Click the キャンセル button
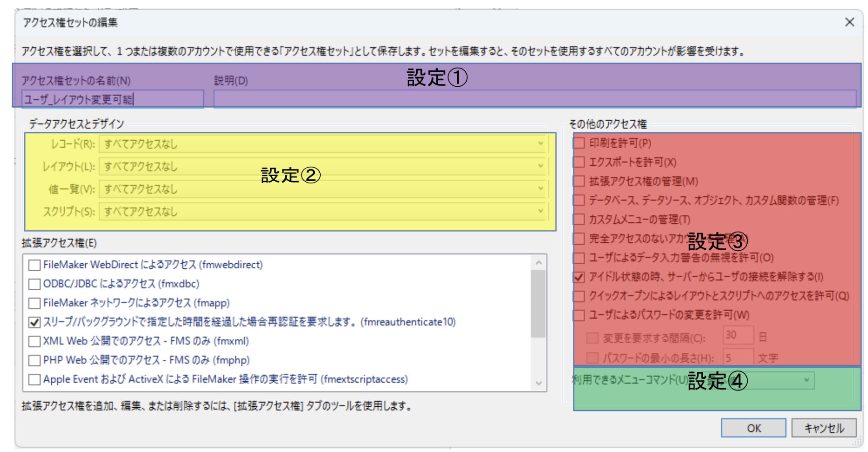 [x=824, y=428]
